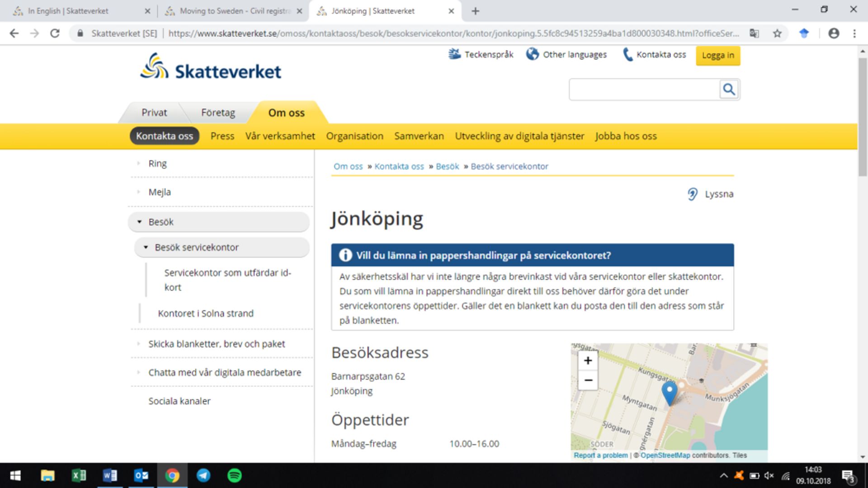Open the Chrome profile icon

coord(834,33)
